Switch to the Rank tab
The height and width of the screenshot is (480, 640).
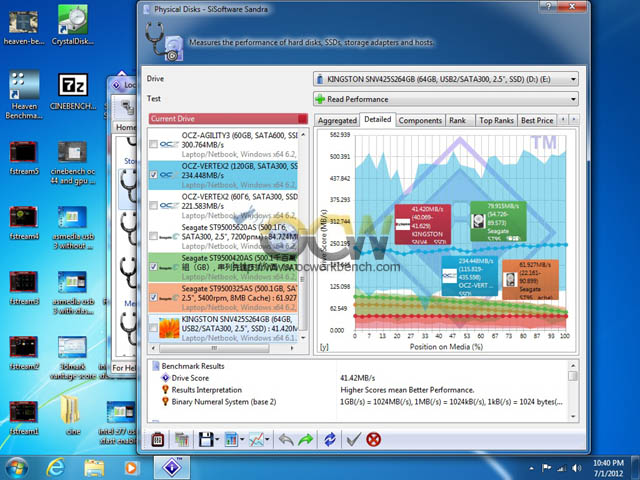tap(458, 120)
